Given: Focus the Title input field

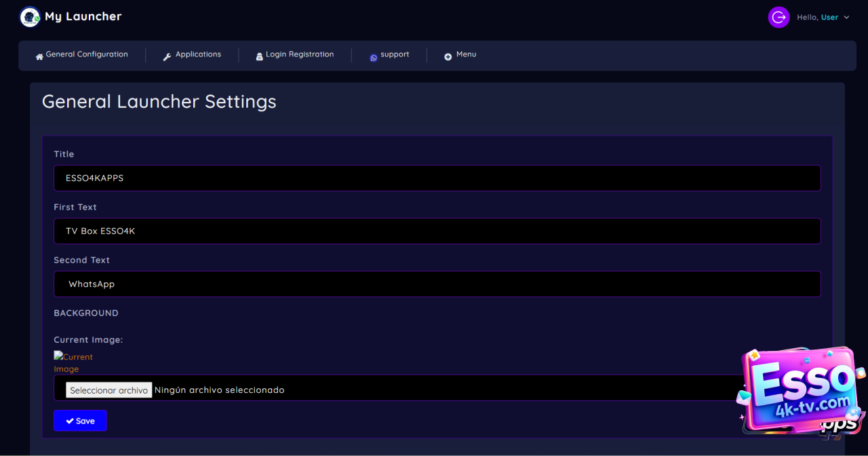Looking at the screenshot, I should point(437,178).
